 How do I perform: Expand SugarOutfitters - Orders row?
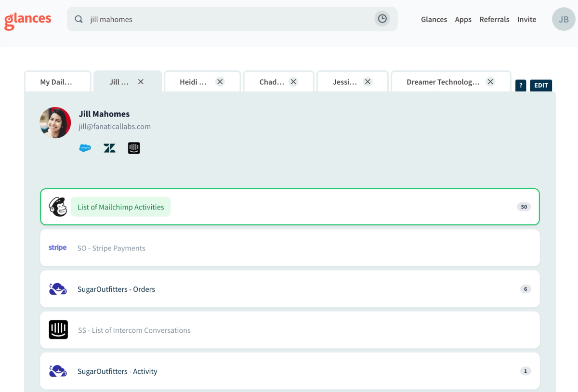point(290,289)
